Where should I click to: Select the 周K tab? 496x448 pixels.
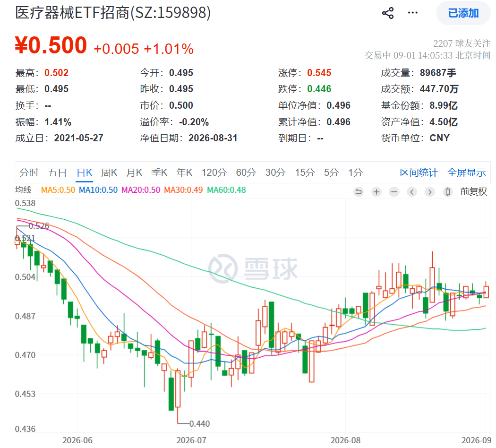tap(109, 172)
